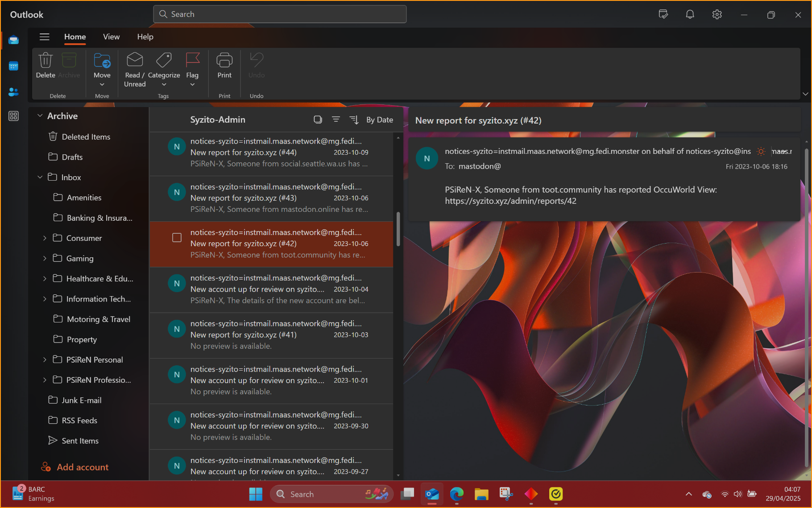
Task: Open Outlook settings gear
Action: click(x=717, y=14)
